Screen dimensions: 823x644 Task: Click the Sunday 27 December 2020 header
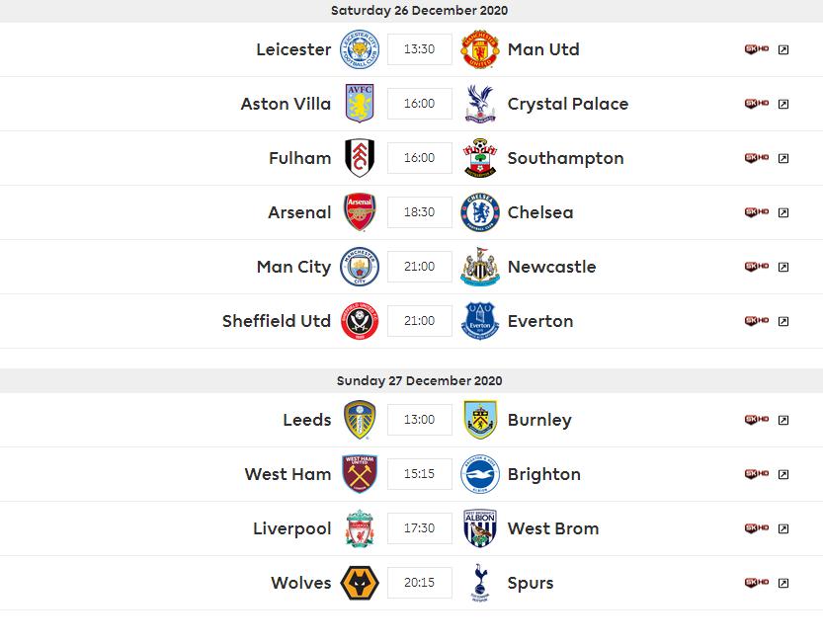point(420,380)
